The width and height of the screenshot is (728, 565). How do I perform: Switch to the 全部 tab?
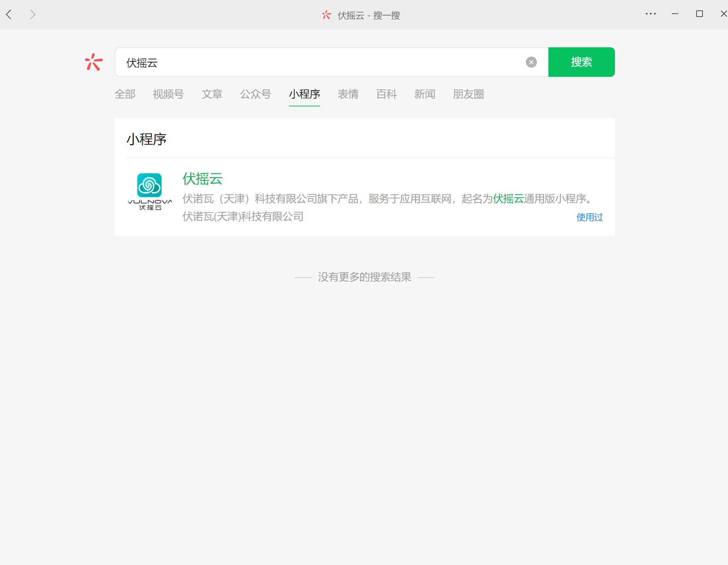coord(125,94)
